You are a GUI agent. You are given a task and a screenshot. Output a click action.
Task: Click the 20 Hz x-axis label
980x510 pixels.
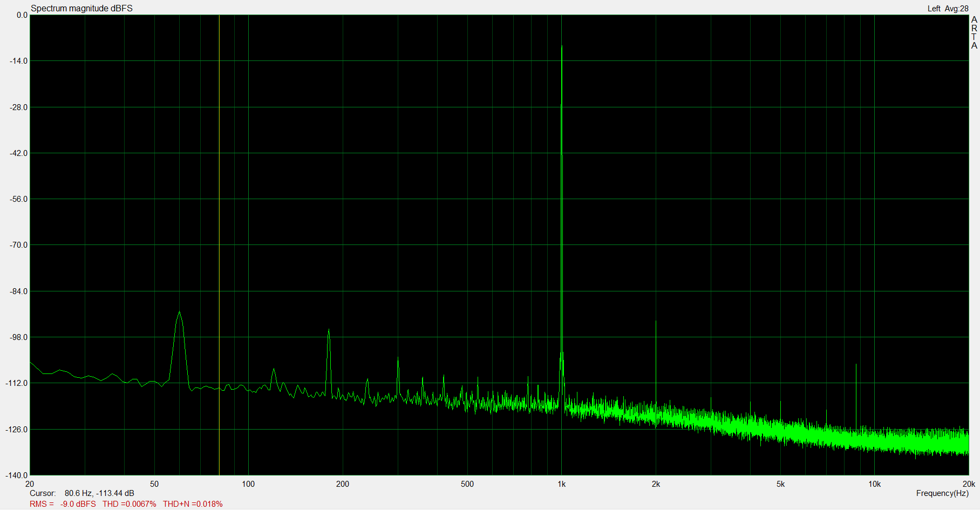click(x=30, y=484)
